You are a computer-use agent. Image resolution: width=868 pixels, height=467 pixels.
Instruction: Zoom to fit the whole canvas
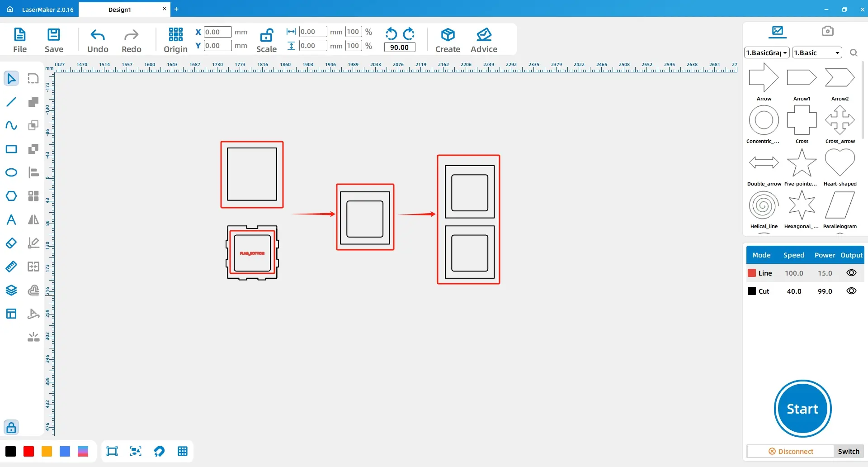point(112,451)
